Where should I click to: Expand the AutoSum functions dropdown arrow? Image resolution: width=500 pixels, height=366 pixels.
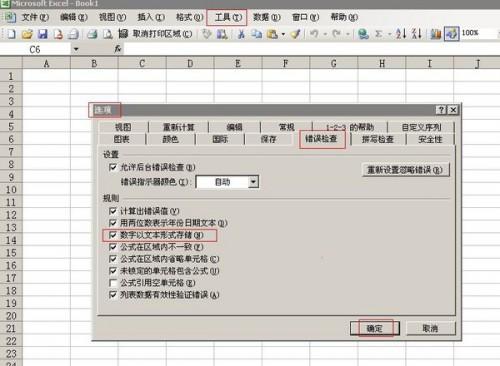point(389,34)
